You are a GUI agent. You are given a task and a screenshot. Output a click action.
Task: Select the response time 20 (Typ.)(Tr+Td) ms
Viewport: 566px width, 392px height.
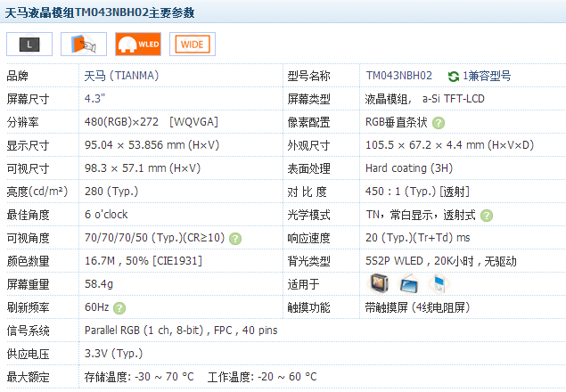(x=418, y=238)
